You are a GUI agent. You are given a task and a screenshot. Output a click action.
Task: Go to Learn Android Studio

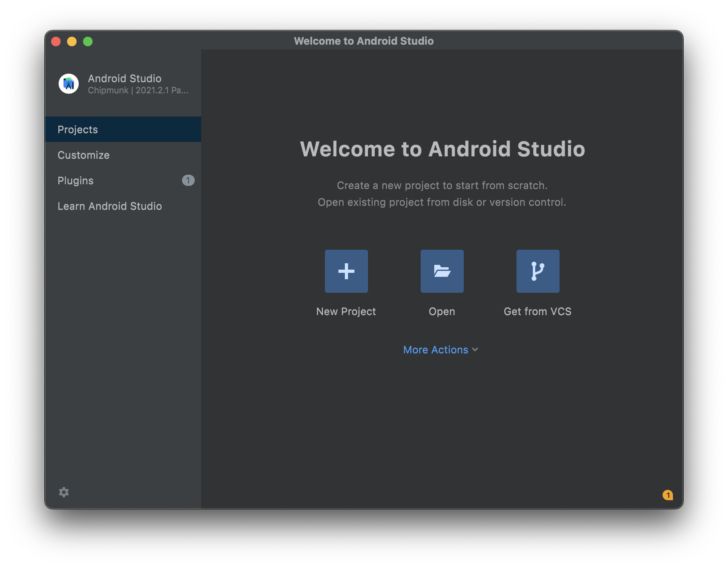[x=123, y=206]
